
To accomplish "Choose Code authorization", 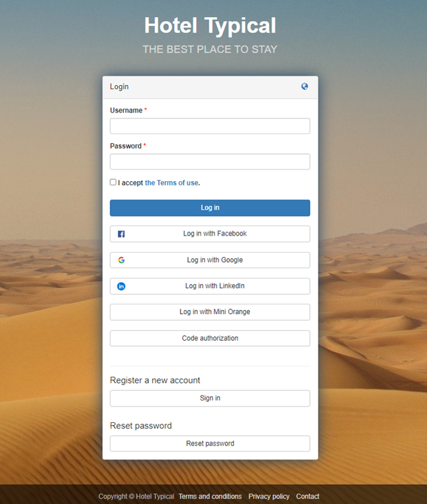I will pos(210,338).
